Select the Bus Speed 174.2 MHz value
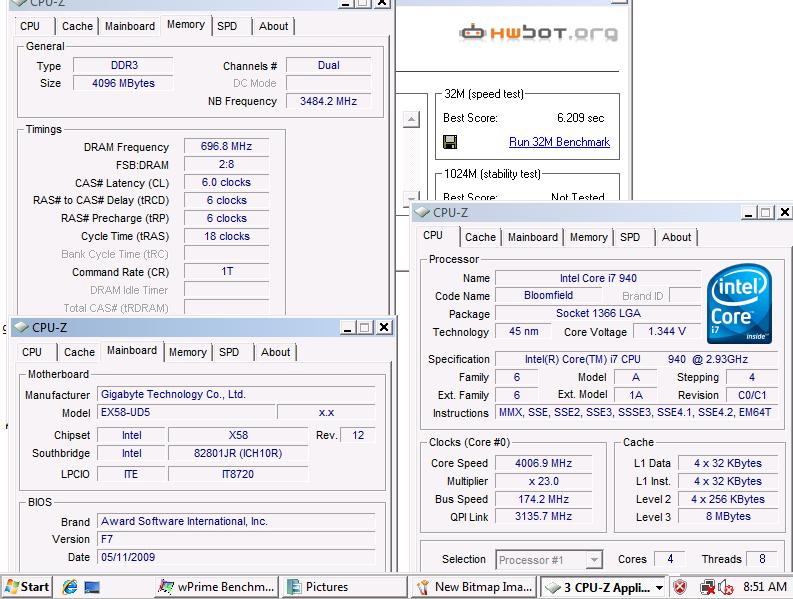The width and height of the screenshot is (793, 599). click(544, 499)
